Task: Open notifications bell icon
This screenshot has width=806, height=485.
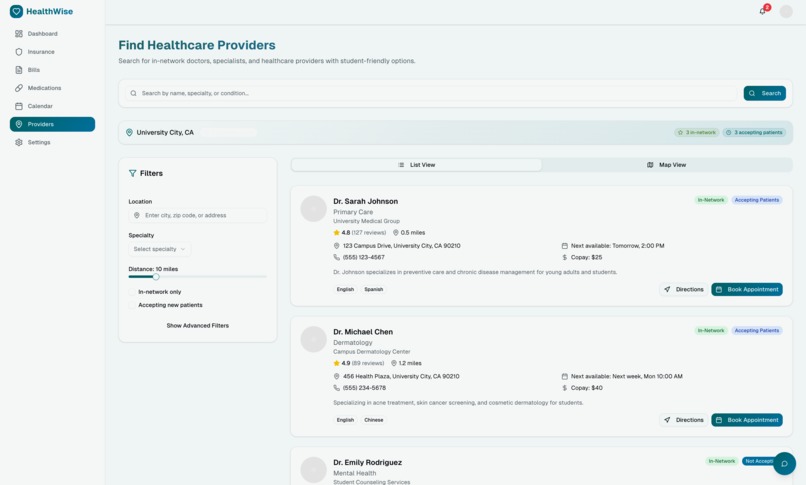Action: (x=763, y=11)
